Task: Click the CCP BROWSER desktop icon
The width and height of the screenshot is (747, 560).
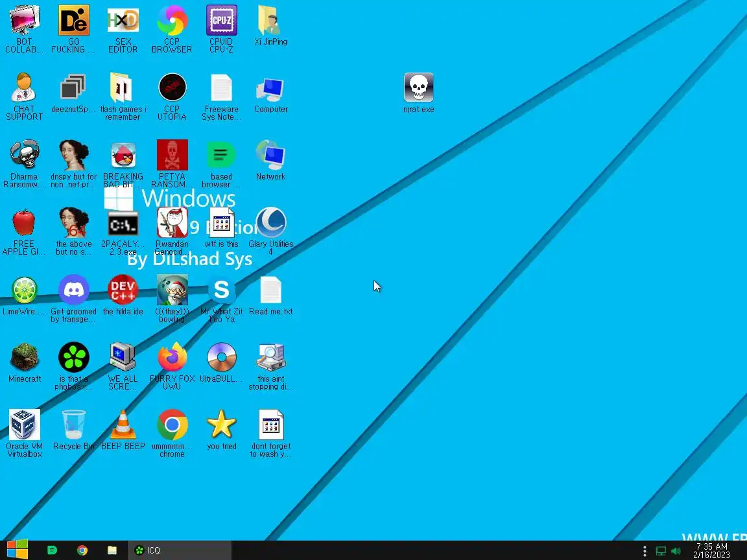Action: pyautogui.click(x=172, y=21)
